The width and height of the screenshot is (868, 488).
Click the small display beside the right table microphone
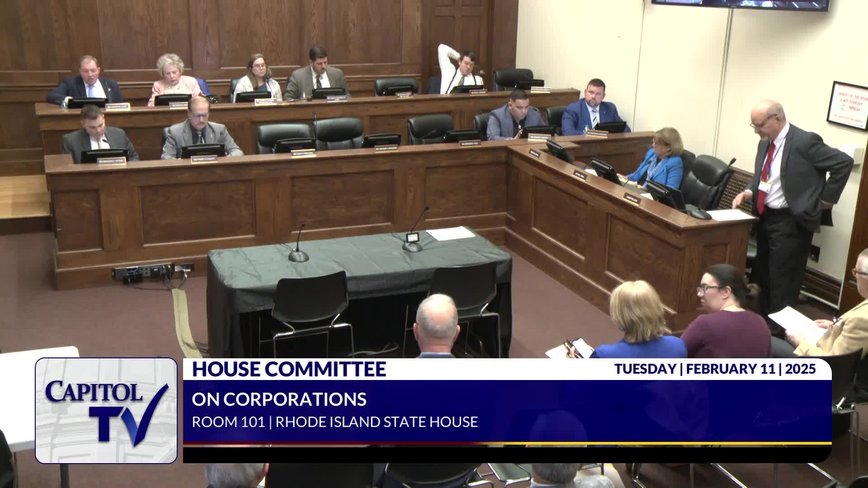[412, 238]
